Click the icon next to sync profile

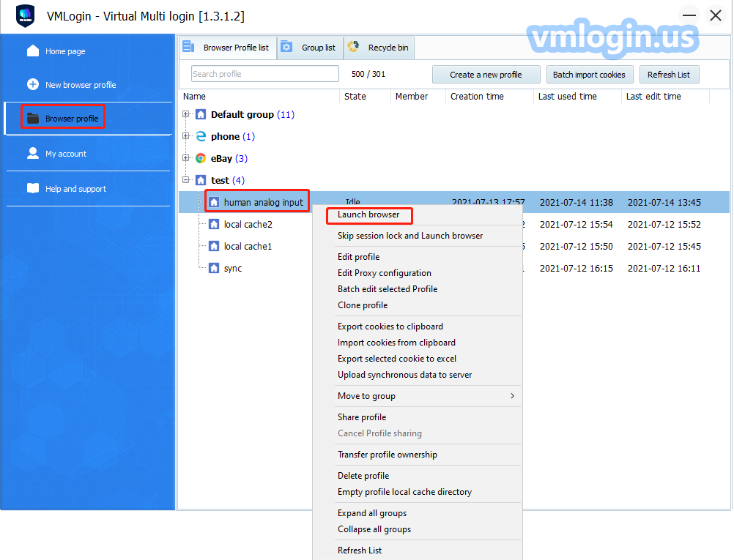point(214,269)
